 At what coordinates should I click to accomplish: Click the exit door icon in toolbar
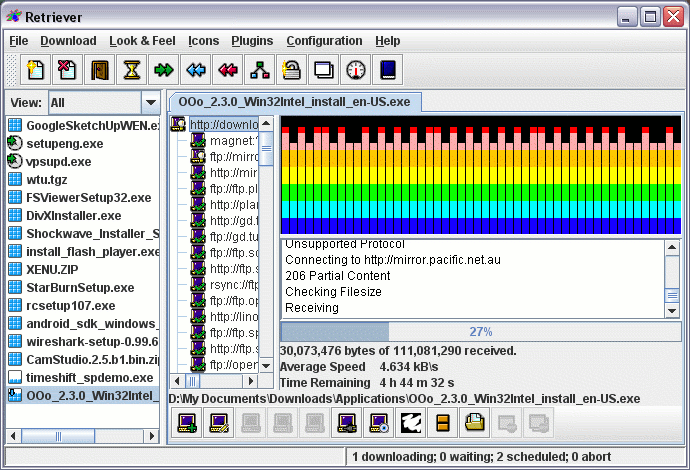[x=99, y=70]
